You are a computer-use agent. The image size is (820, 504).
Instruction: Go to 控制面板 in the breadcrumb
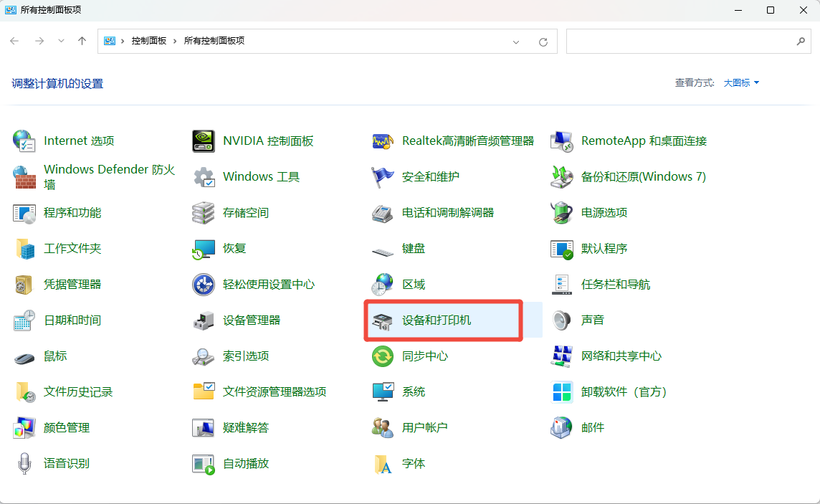pos(148,41)
